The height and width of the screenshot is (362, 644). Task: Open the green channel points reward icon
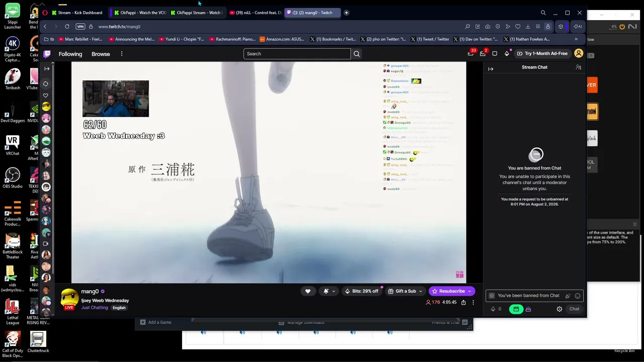[516, 309]
